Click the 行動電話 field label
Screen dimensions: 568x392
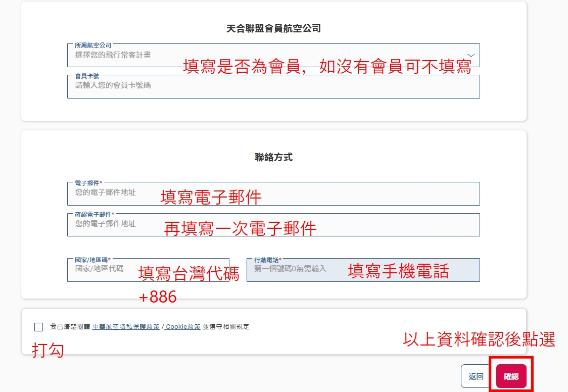(267, 260)
